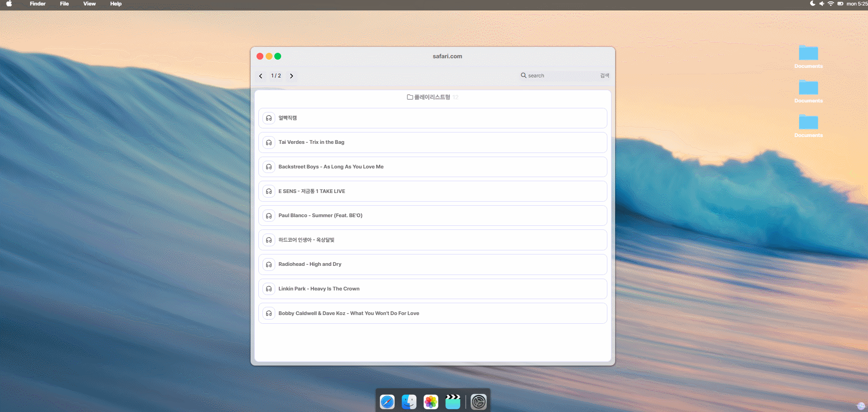
Task: Click the 검색 search button
Action: click(x=605, y=76)
